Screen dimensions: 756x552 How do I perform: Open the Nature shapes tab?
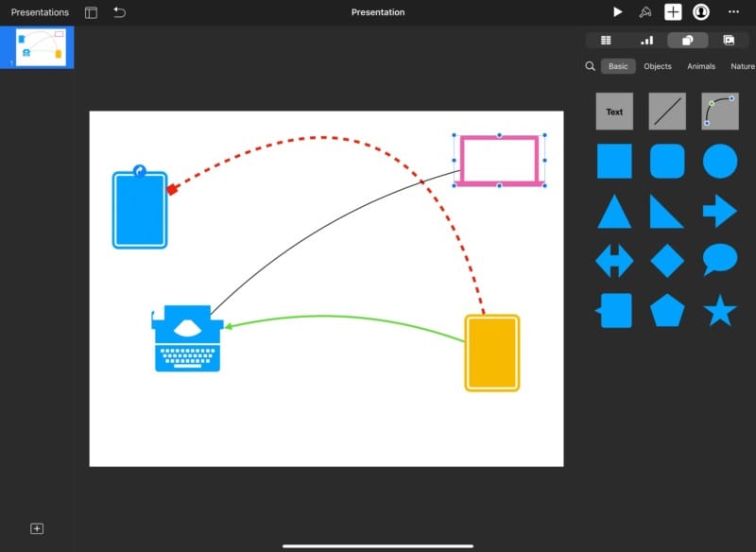click(x=742, y=66)
